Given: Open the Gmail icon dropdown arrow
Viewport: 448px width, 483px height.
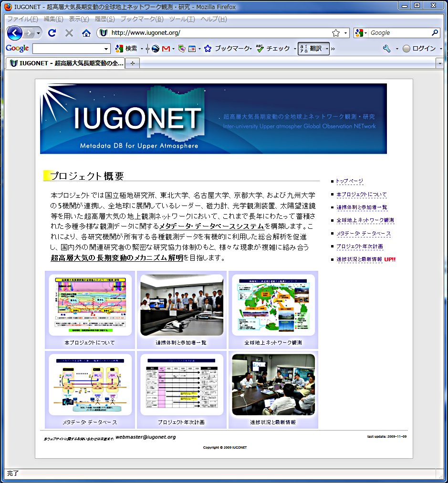Looking at the screenshot, I should tap(173, 49).
